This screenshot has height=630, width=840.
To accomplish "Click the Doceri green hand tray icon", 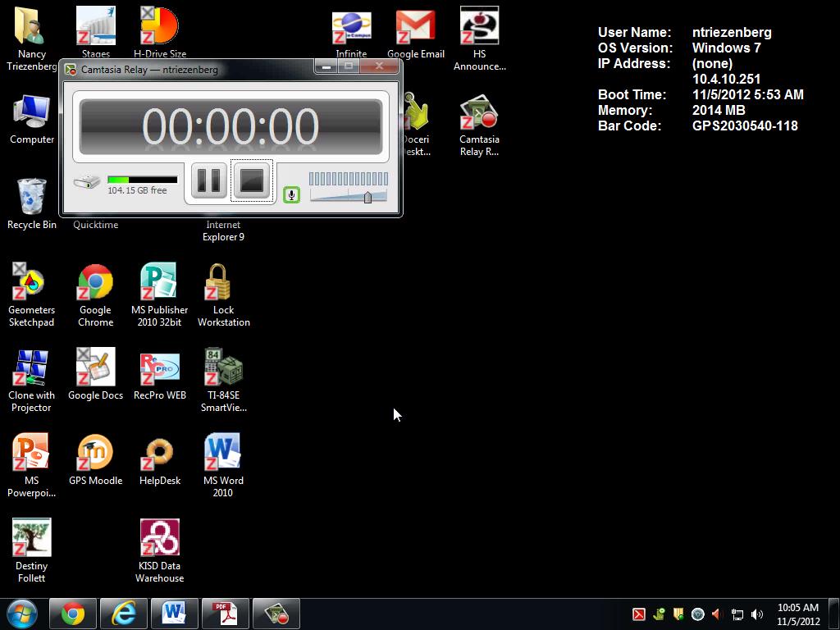I will [659, 614].
